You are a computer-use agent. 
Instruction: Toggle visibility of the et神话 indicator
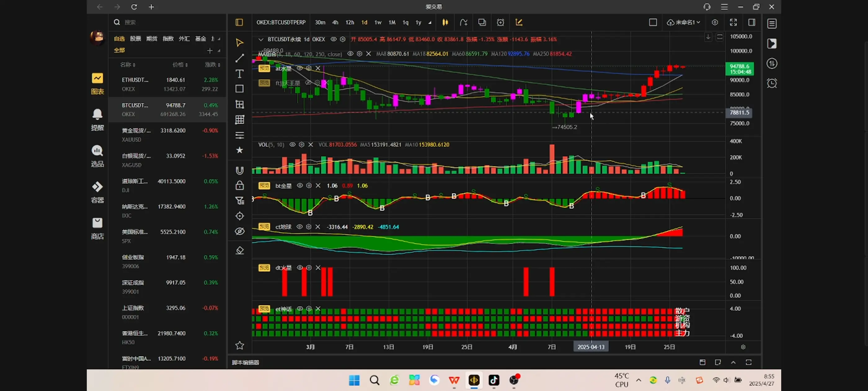(299, 309)
